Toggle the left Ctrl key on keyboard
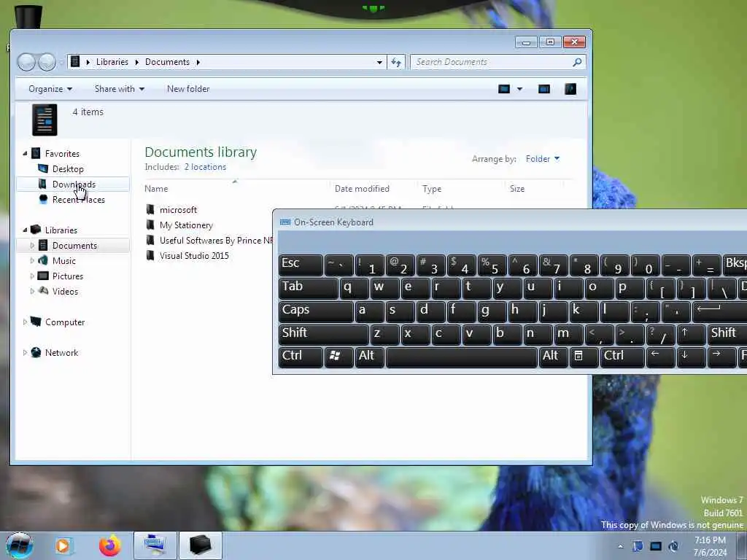This screenshot has width=747, height=560. 301,357
